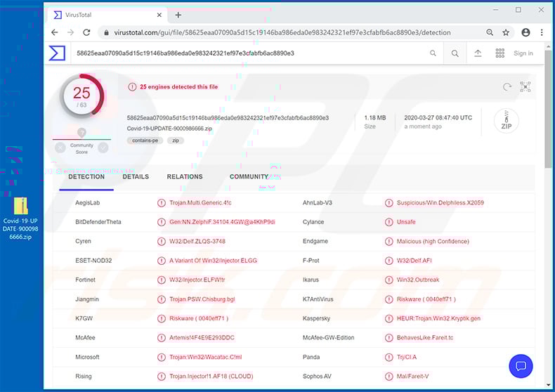Screen dimensions: 555x392
Task: Click 'Trojan:Win32/Wacatac.C!ml' detection text
Action: (x=205, y=357)
